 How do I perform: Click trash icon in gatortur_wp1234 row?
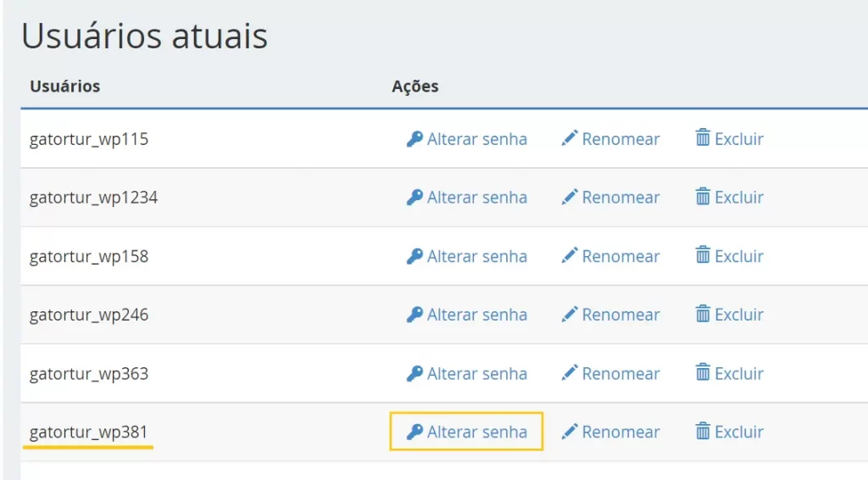703,197
